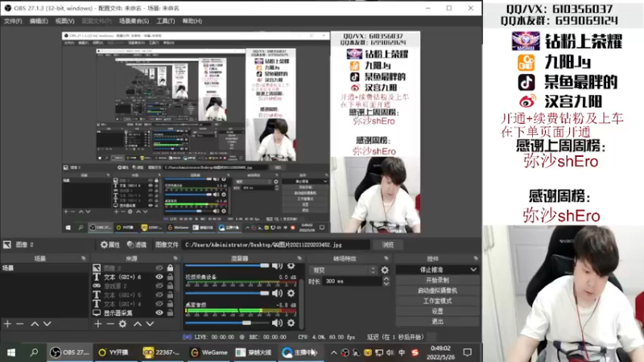The image size is (644, 362).
Task: Show the 游戏源 2 source
Action: 159,286
